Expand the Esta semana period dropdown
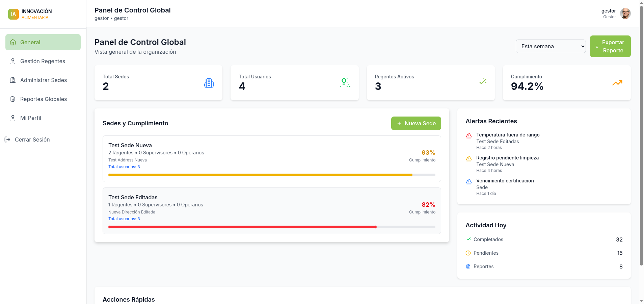Screen dimensions: 644x304 tap(551, 46)
